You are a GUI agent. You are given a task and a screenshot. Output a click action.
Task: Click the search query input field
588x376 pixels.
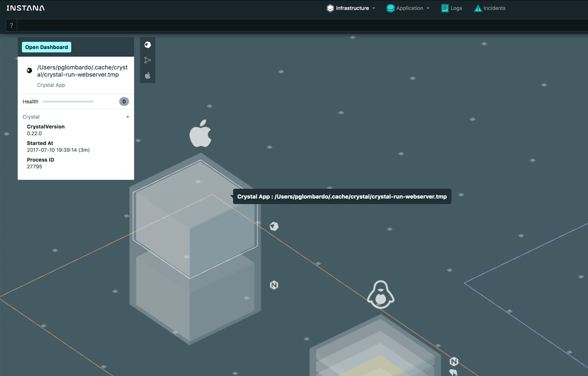[x=302, y=25]
